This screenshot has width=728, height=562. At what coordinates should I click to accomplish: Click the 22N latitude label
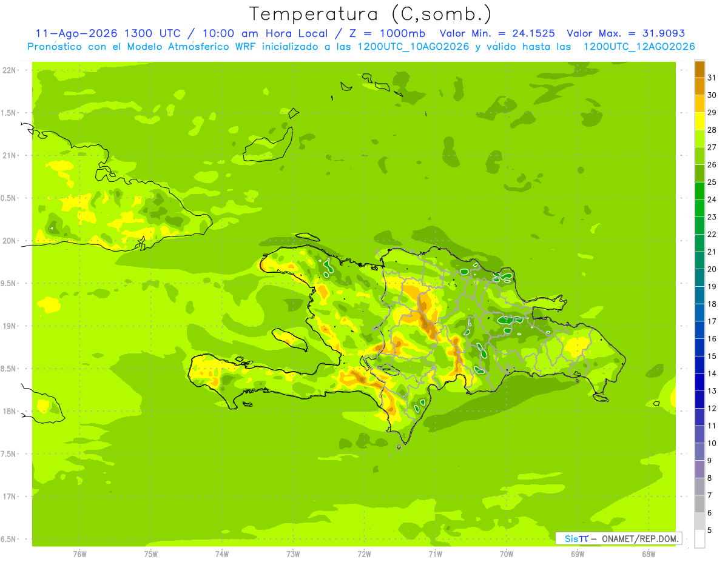tap(8, 70)
